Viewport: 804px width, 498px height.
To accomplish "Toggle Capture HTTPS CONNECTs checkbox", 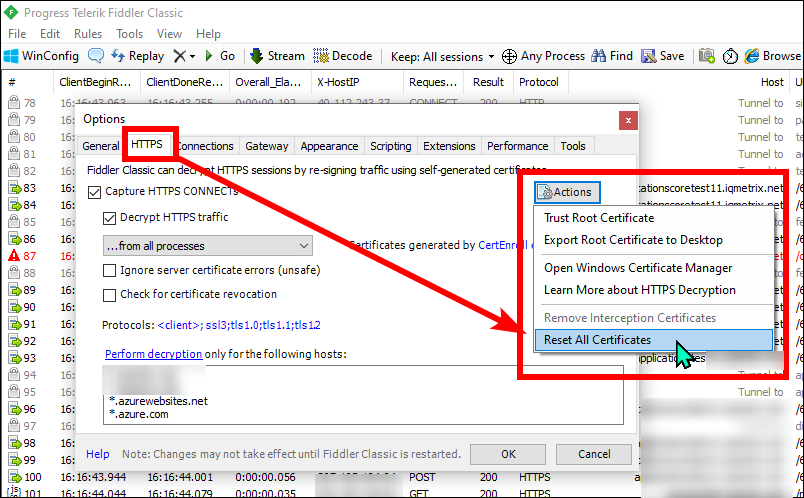I will point(94,192).
